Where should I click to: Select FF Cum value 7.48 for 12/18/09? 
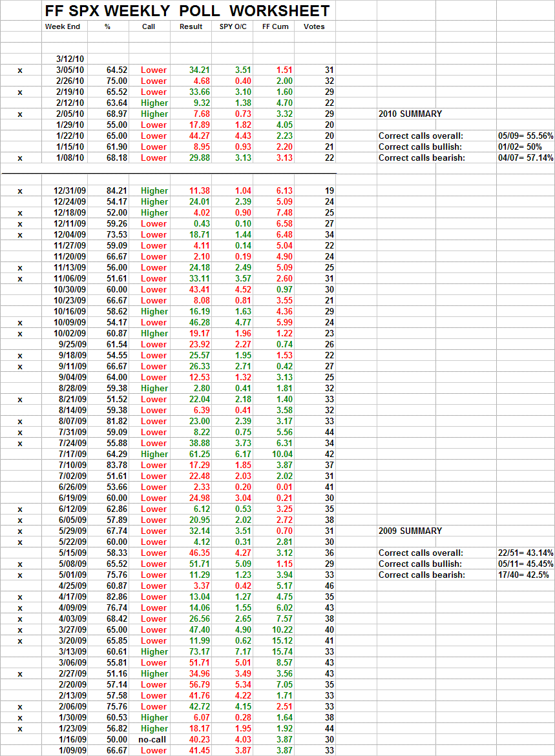coord(285,212)
